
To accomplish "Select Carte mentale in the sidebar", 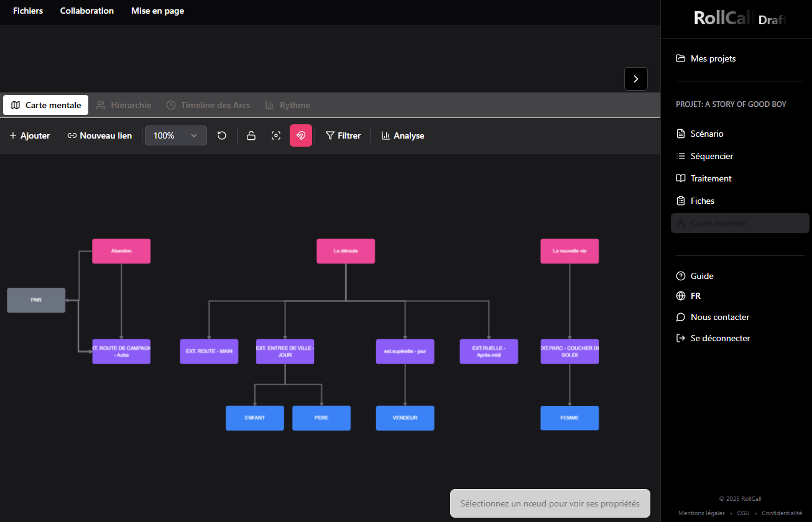I will [740, 223].
